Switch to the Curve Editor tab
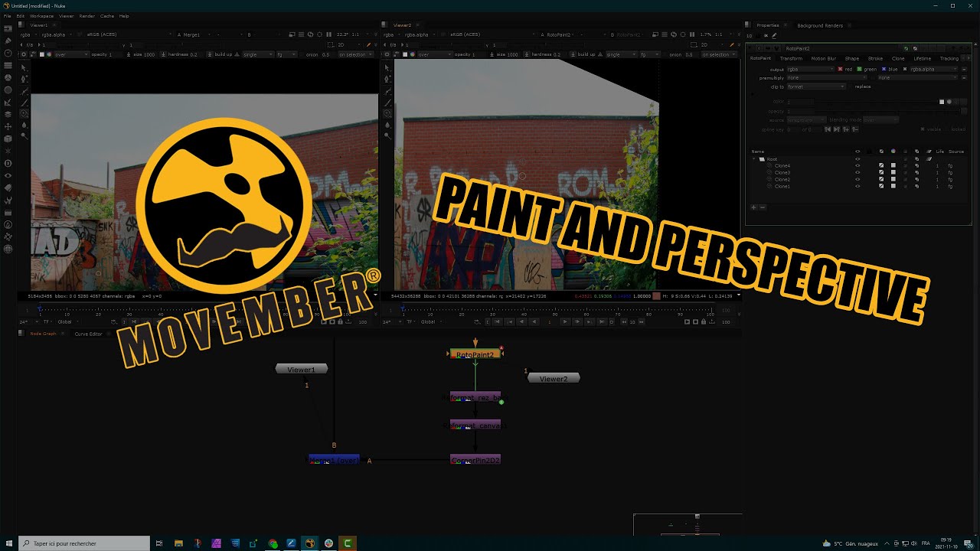 88,334
